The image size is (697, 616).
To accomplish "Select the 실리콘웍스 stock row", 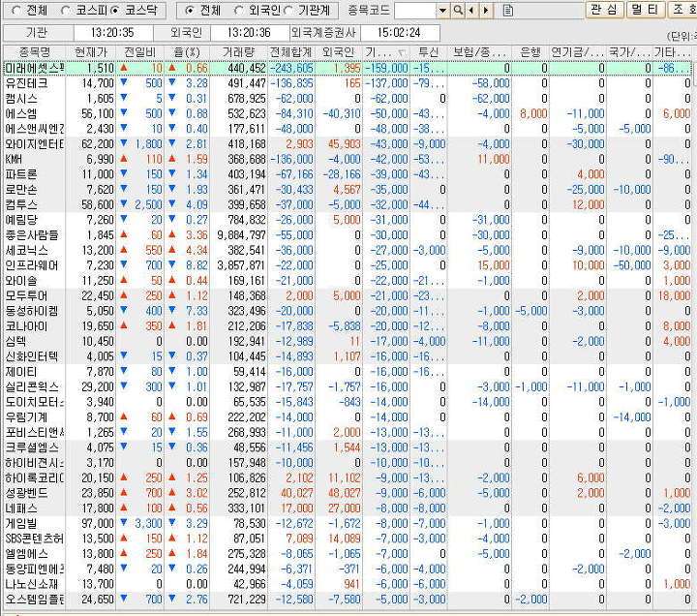I will pyautogui.click(x=348, y=386).
